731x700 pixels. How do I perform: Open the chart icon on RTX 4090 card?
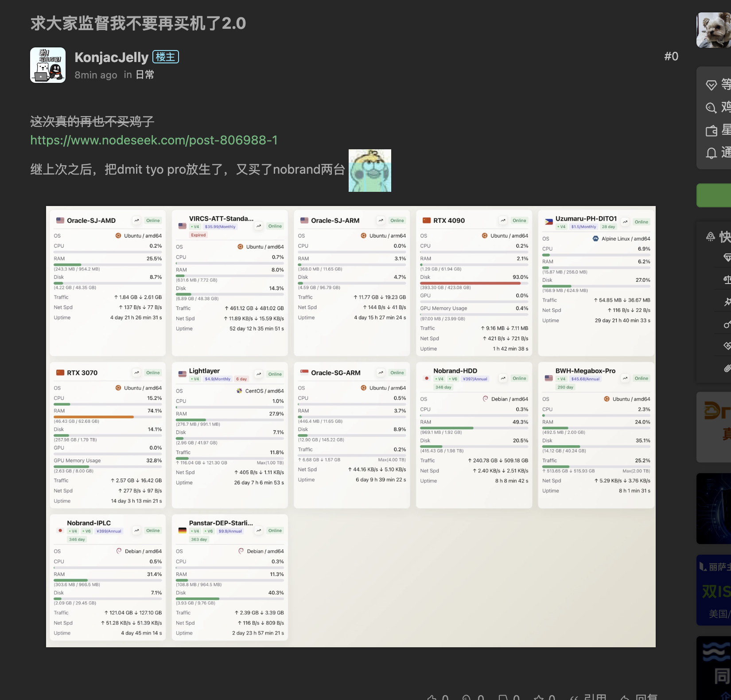(x=503, y=221)
